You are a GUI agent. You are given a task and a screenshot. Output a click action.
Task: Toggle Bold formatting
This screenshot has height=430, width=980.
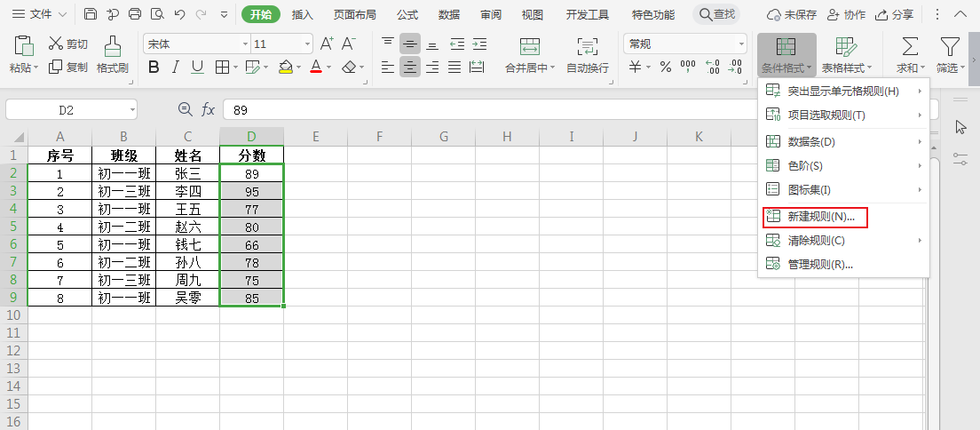pos(154,67)
